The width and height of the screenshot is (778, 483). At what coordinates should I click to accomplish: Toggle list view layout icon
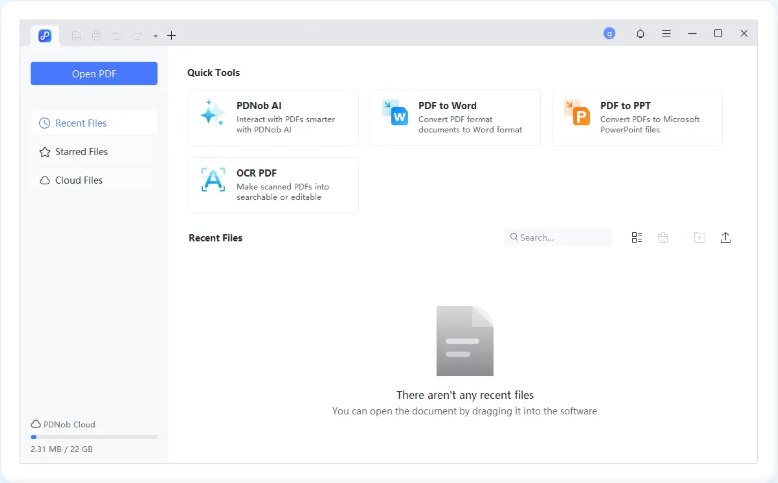637,238
